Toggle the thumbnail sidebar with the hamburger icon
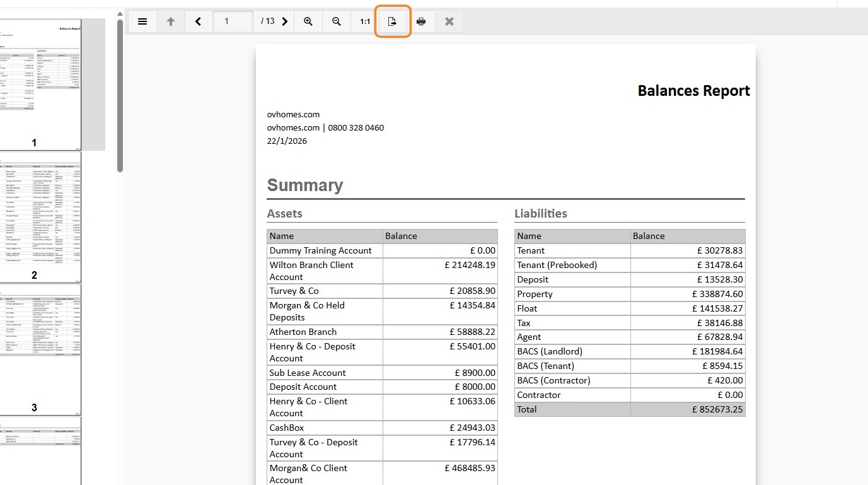 (142, 21)
